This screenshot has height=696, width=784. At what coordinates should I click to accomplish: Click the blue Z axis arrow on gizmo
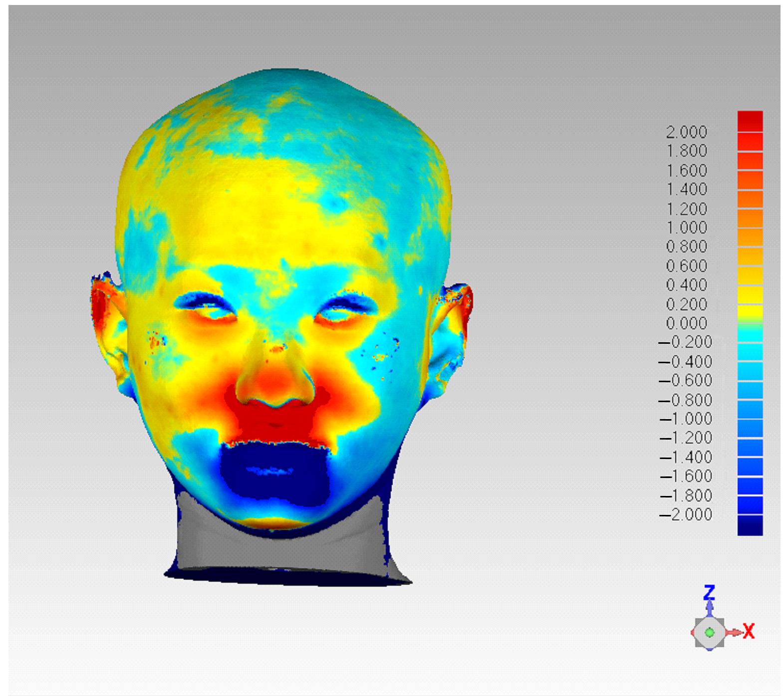point(709,608)
